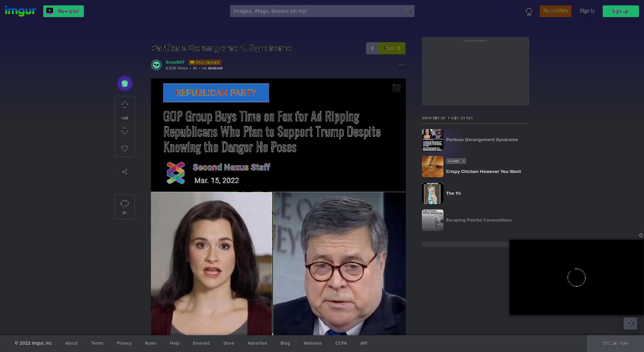Go to previous post arrow
Image resolution: width=644 pixels, height=352 pixels.
tap(372, 48)
